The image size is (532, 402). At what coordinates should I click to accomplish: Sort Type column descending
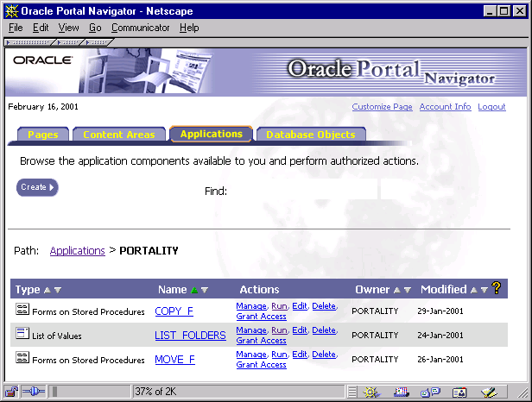pyautogui.click(x=58, y=290)
